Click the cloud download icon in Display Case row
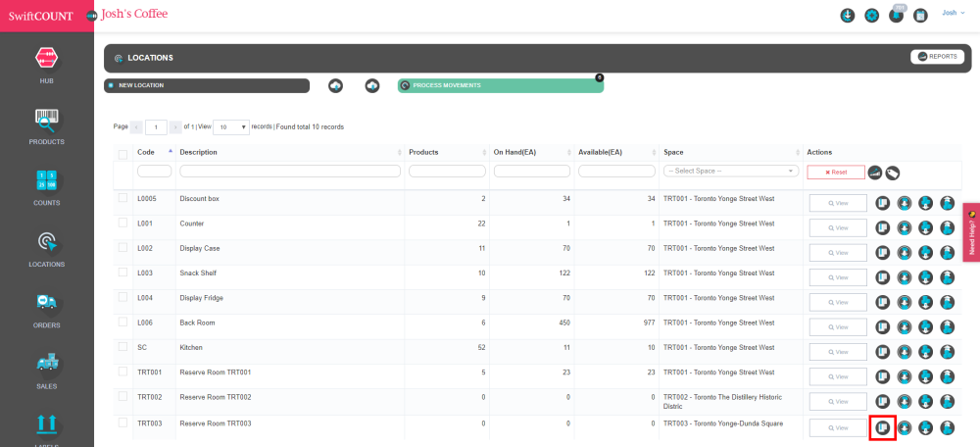This screenshot has width=980, height=447. click(926, 253)
